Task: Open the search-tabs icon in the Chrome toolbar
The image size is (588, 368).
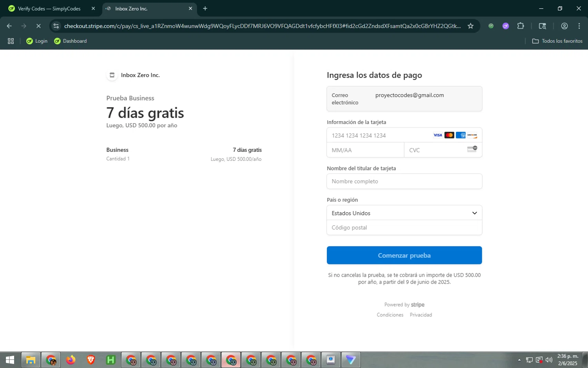Action: [543, 26]
